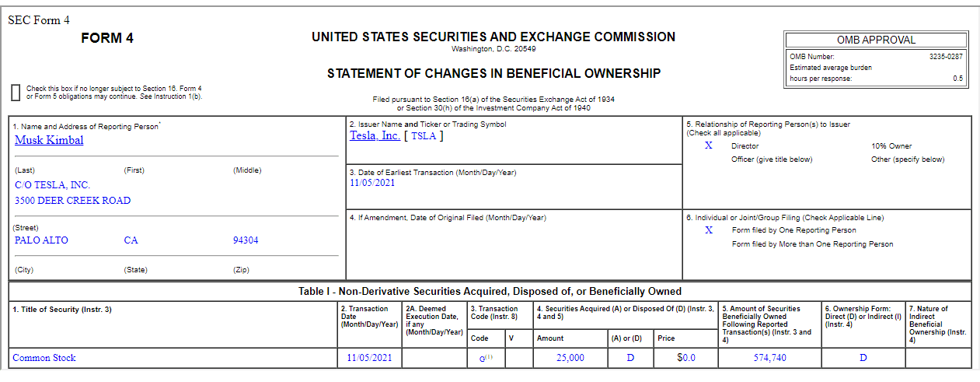Select Form filed by More than One Reporting Person
The width and height of the screenshot is (980, 382).
point(812,244)
